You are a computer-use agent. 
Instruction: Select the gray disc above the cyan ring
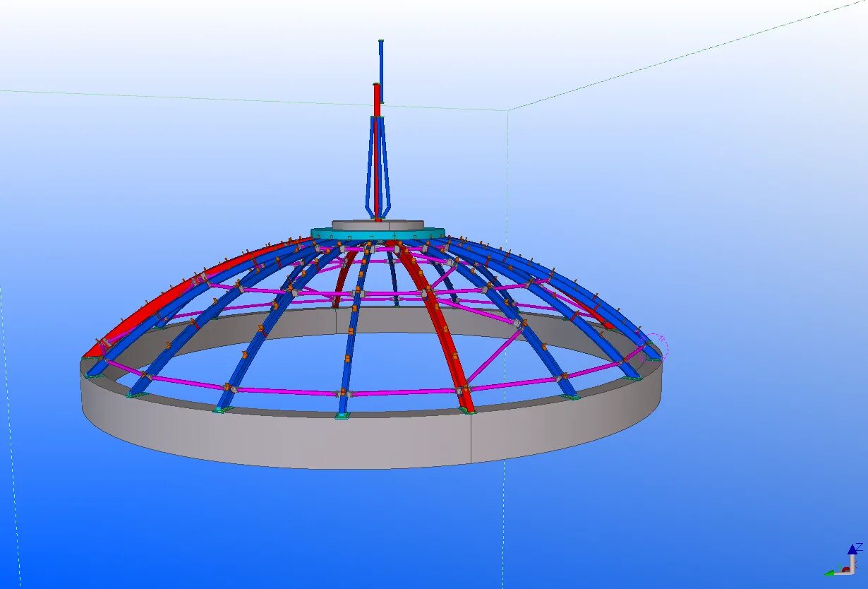378,225
